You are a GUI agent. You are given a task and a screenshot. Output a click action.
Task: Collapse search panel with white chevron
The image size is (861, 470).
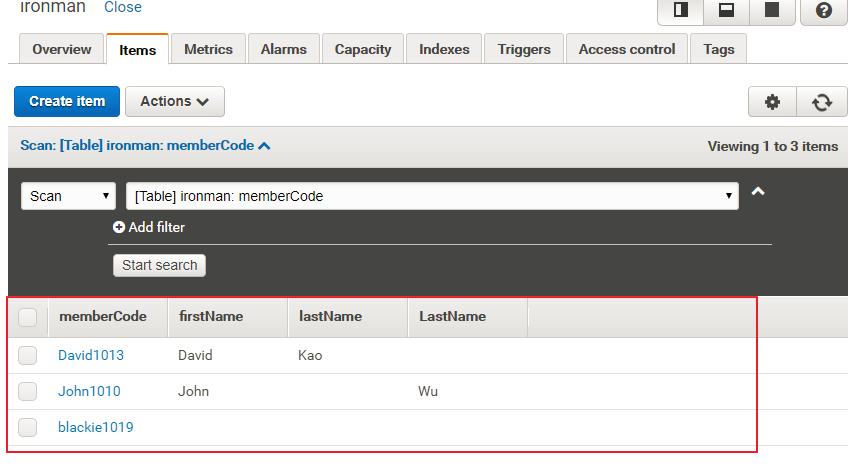758,192
